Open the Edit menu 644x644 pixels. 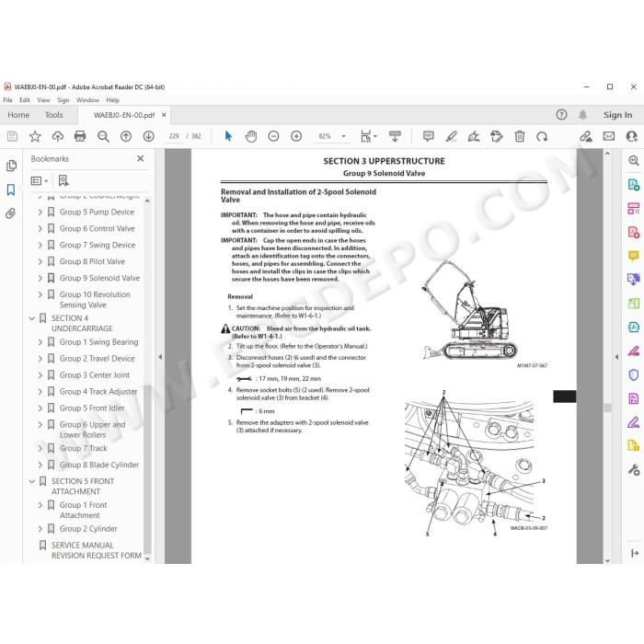click(x=25, y=99)
